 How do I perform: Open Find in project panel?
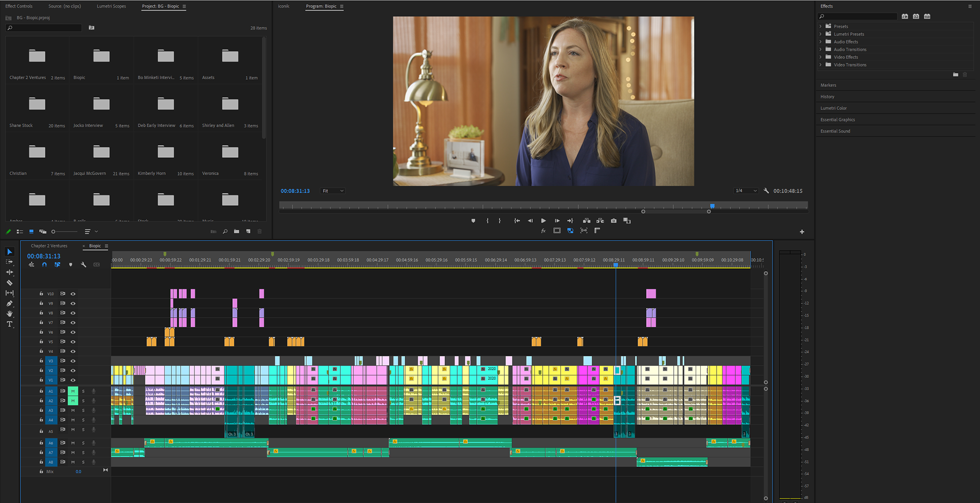pyautogui.click(x=225, y=231)
